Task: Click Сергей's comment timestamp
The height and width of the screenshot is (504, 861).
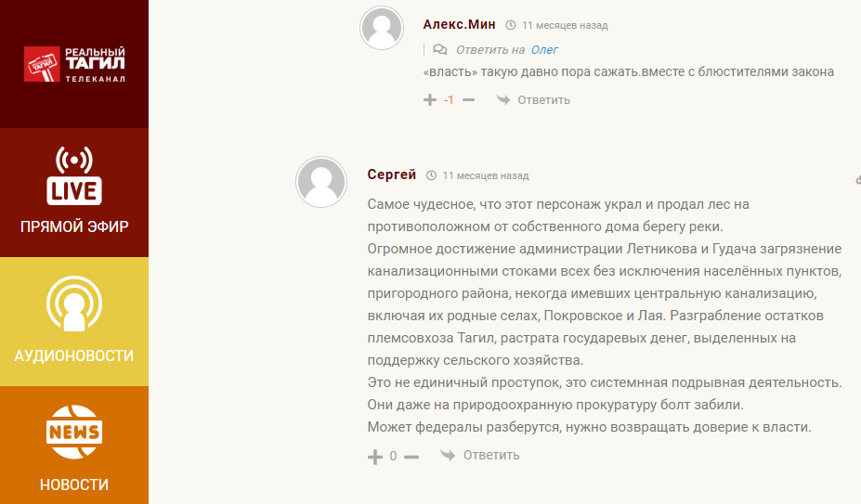Action: pos(485,175)
